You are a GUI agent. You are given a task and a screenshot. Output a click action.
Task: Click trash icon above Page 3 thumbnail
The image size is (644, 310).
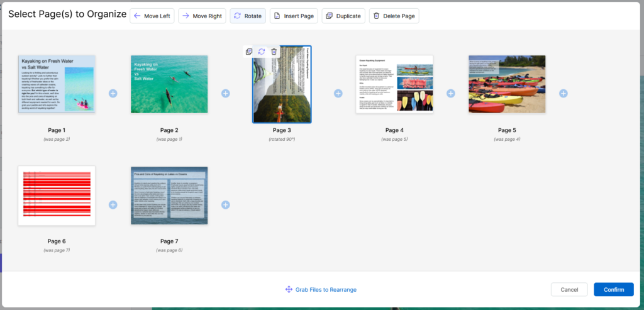pos(274,52)
